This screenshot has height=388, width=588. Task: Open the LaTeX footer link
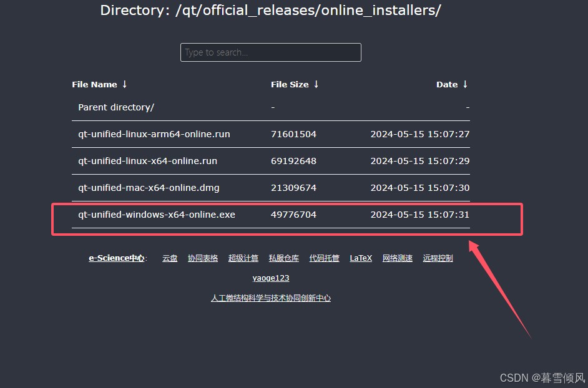click(x=361, y=258)
